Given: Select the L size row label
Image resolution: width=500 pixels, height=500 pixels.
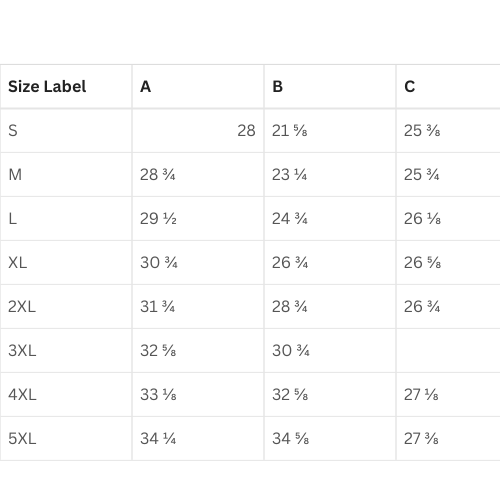Looking at the screenshot, I should pos(12,219).
